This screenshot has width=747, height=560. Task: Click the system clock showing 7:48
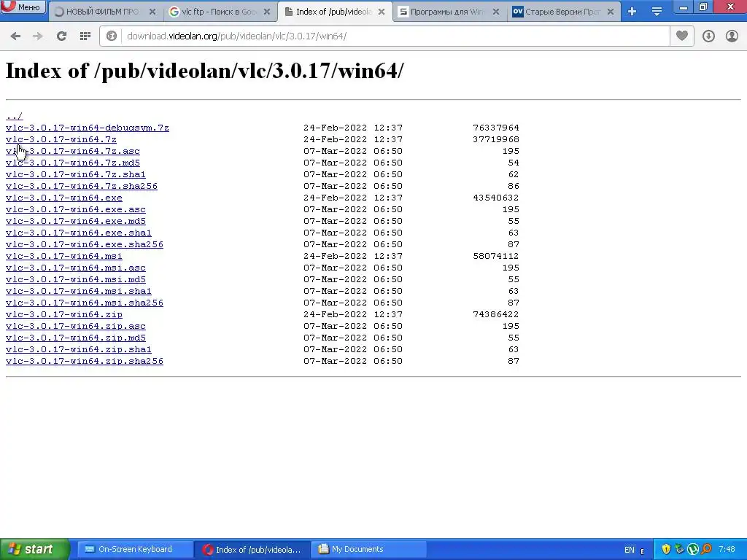pos(727,550)
